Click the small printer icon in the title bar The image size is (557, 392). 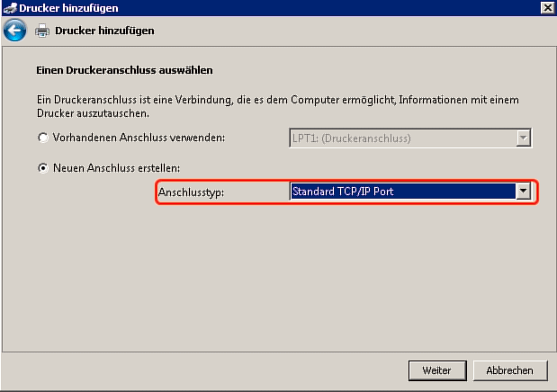(10, 8)
